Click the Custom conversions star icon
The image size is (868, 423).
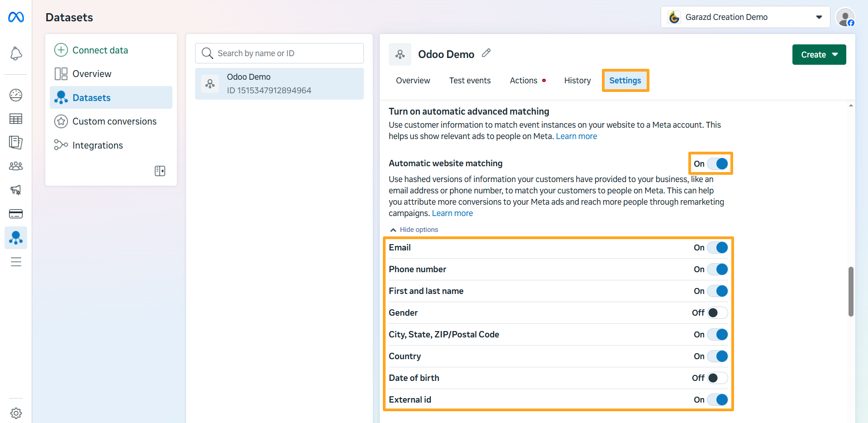[61, 121]
